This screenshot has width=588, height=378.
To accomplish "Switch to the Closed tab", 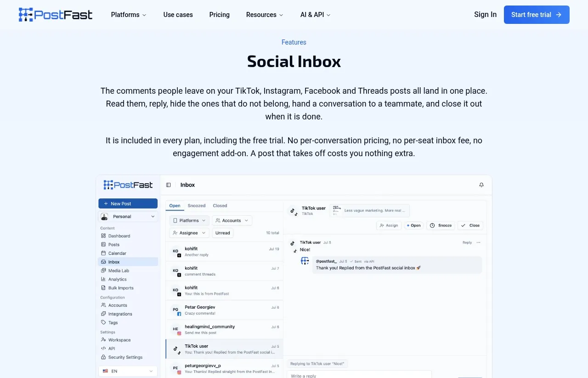I will tap(220, 206).
